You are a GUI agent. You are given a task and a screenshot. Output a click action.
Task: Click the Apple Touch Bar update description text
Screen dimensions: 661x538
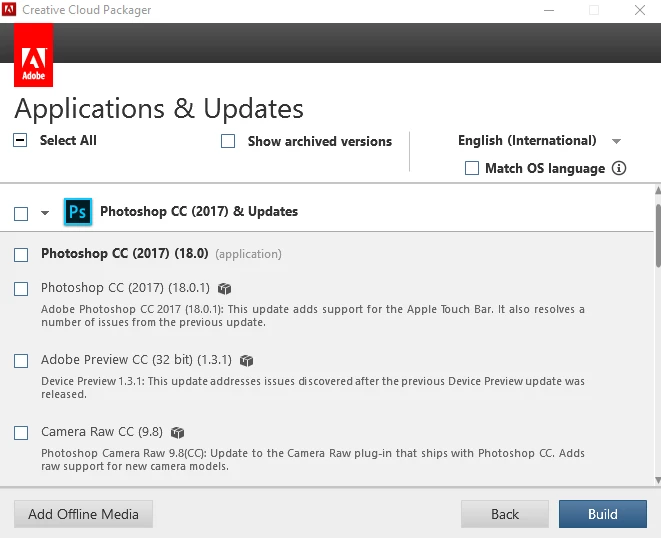tap(313, 315)
